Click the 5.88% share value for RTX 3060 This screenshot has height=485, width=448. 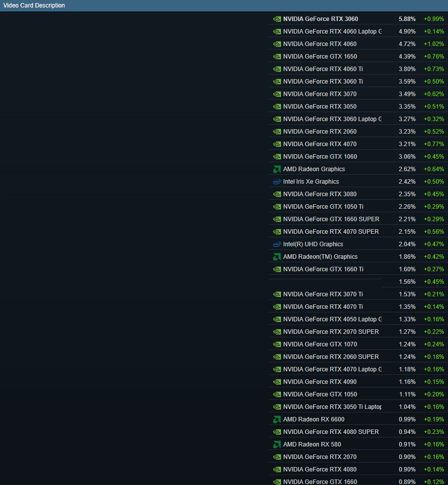(407, 19)
